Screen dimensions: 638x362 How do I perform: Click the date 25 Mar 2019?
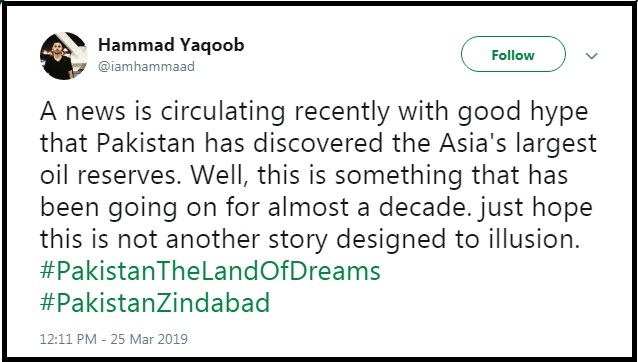pyautogui.click(x=149, y=339)
